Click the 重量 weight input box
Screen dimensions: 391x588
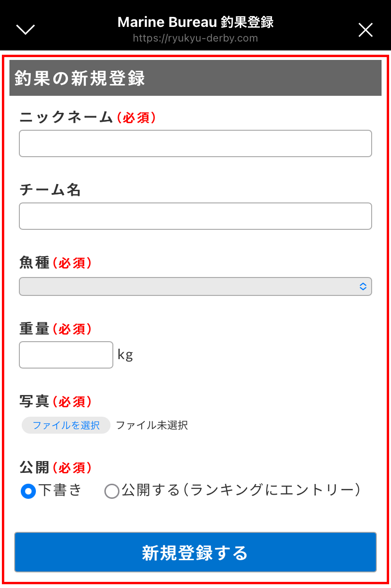66,354
